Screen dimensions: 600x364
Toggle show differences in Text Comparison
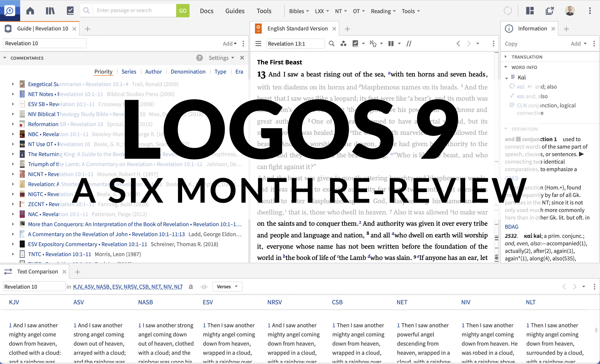(204, 287)
